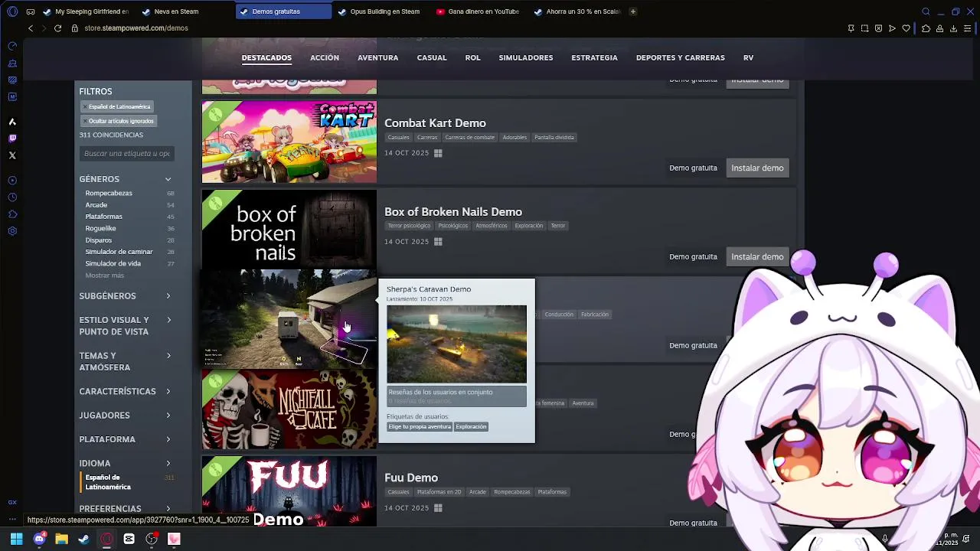This screenshot has width=980, height=551.
Task: Click the Carreras de combate tag
Action: point(470,138)
